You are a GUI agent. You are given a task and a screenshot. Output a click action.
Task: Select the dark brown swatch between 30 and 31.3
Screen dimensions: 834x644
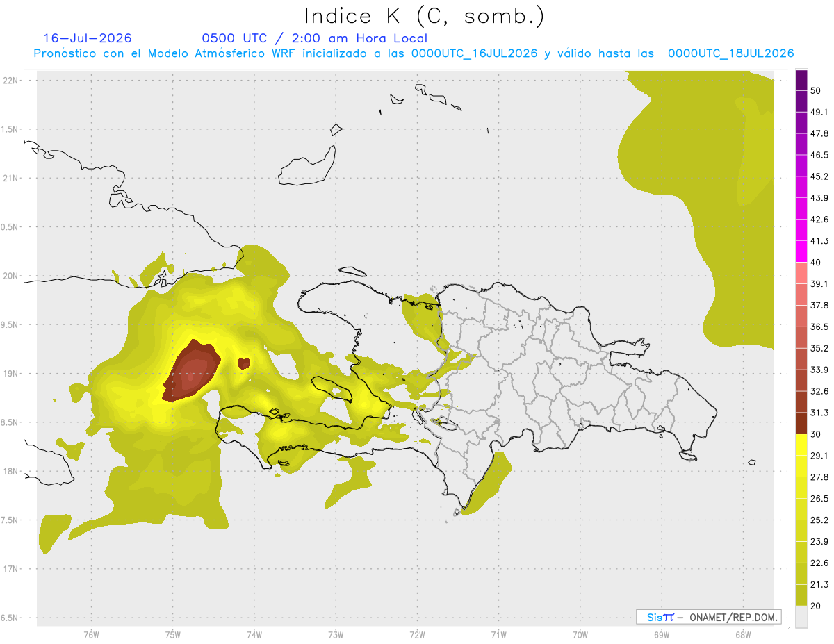click(801, 423)
